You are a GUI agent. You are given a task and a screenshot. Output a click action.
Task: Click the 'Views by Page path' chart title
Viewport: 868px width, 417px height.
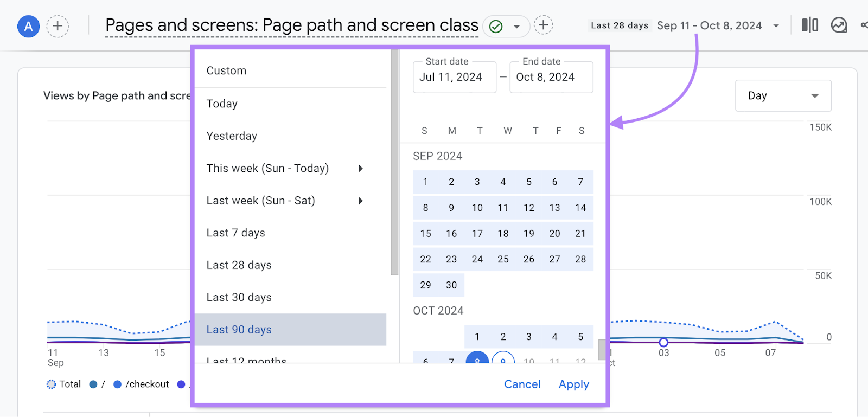117,96
